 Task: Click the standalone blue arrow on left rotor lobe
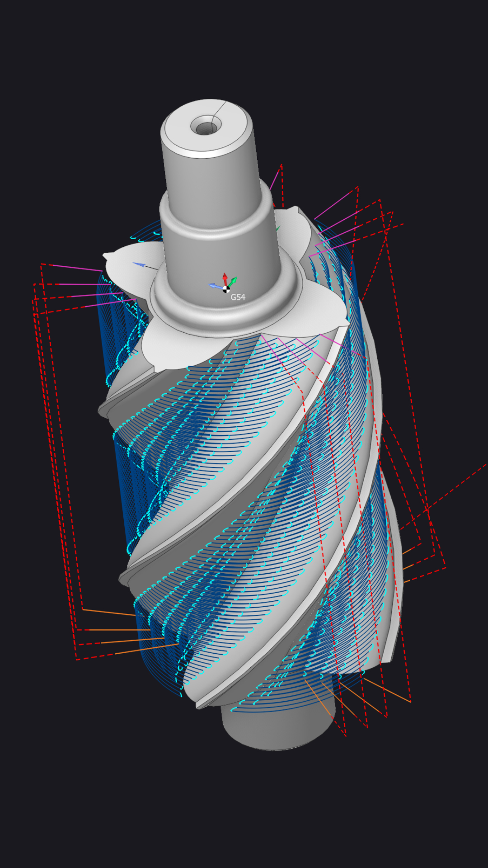pyautogui.click(x=139, y=264)
